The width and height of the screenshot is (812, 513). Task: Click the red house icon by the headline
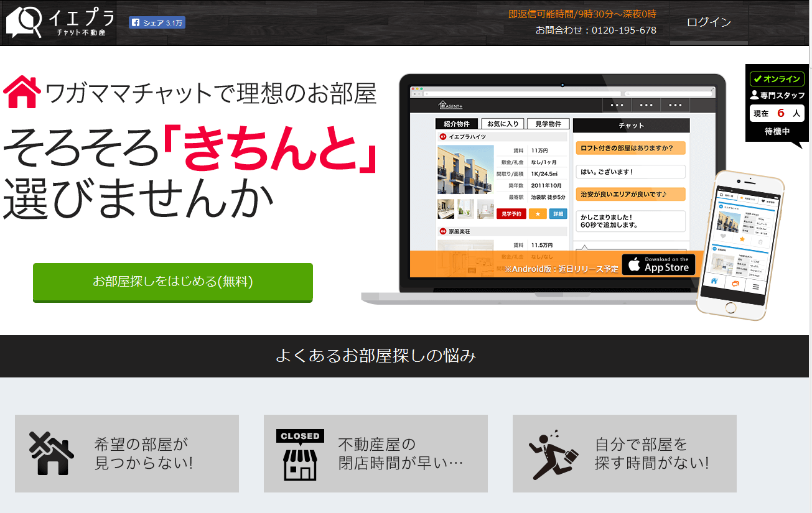(22, 93)
